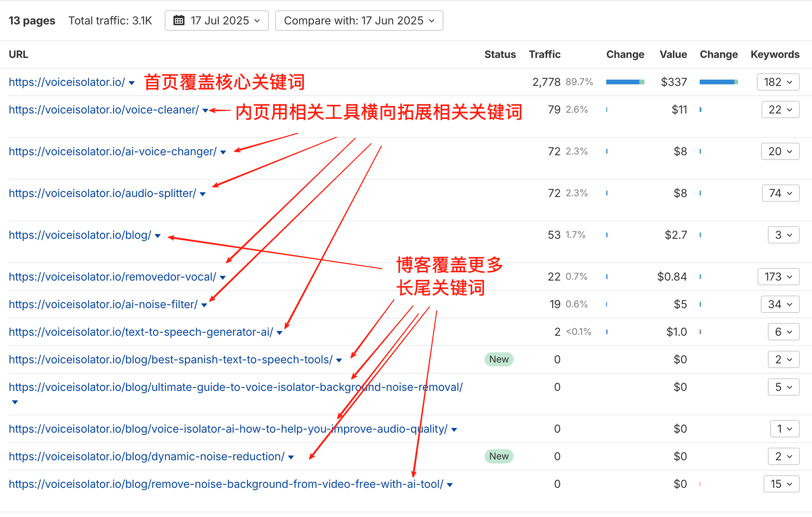Expand the caret next to remove-noise-background-from-video URL
This screenshot has height=517, width=812.
450,485
